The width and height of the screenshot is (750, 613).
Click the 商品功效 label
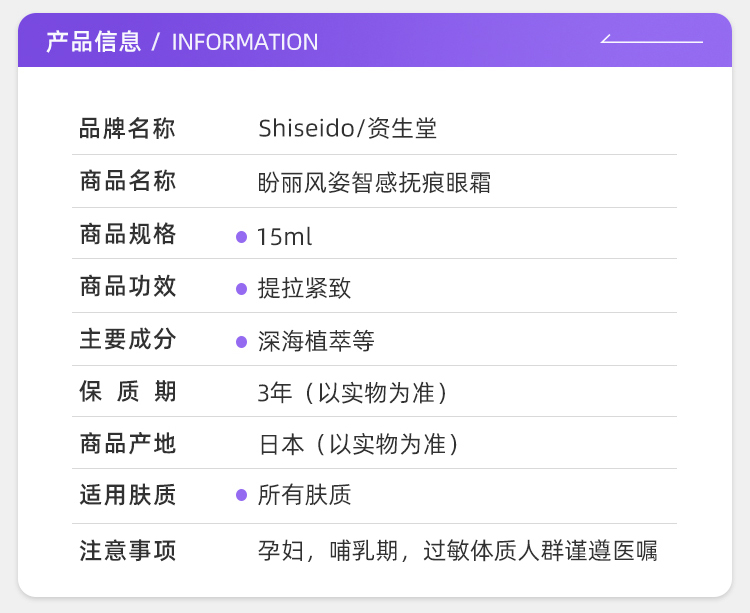127,287
